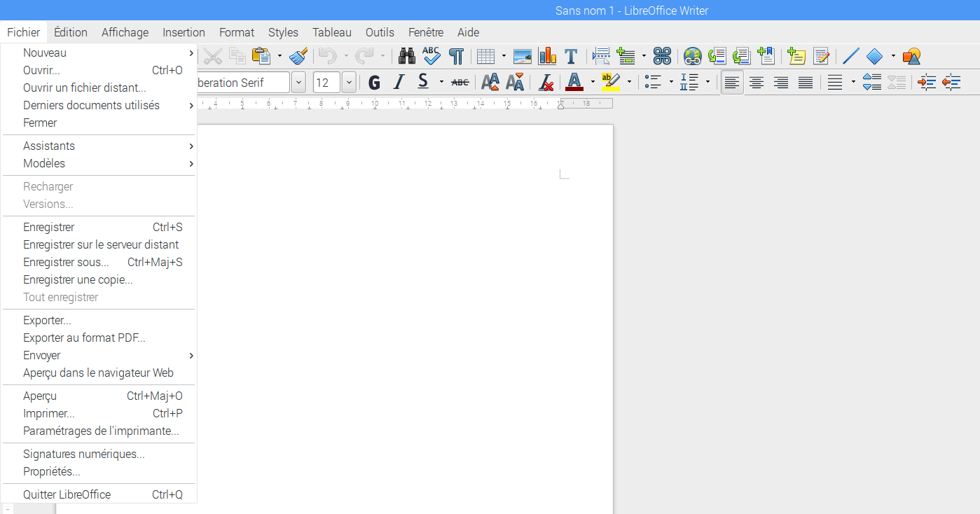Click the Liberation Serif font name field
Screen dimensions: 980x514
click(243, 83)
